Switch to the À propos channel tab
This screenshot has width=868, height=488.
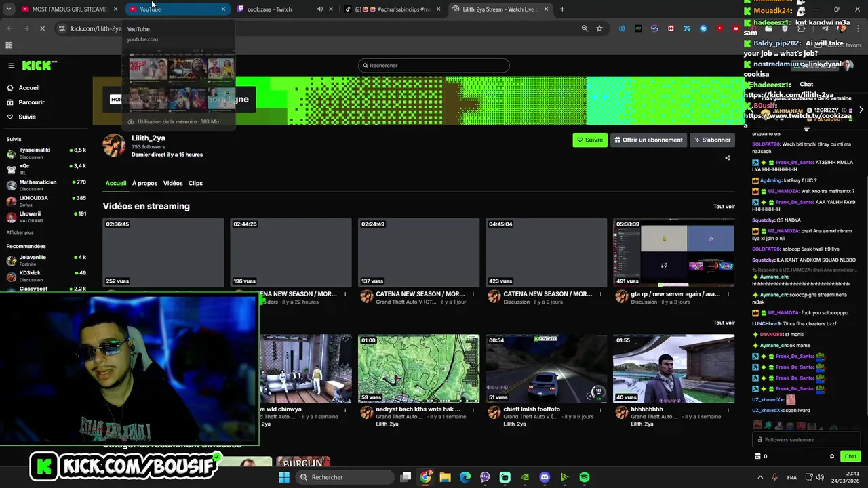(x=144, y=183)
